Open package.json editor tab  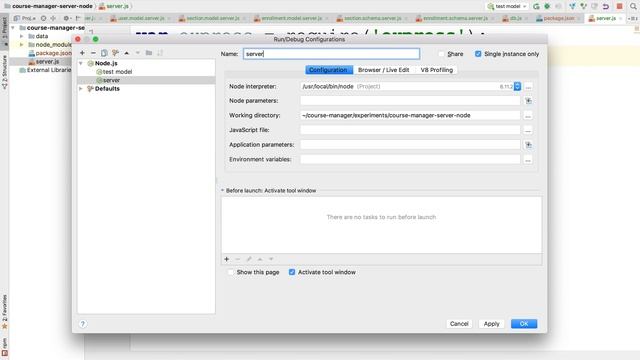point(558,18)
